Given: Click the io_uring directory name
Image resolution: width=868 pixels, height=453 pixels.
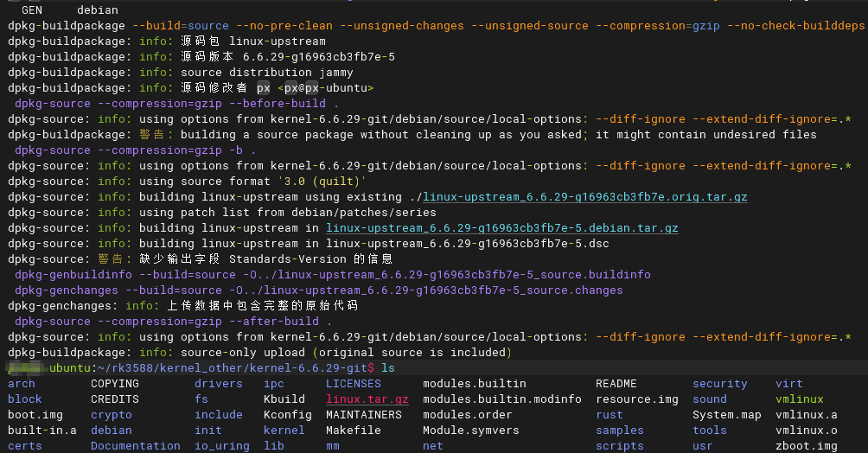Looking at the screenshot, I should coord(222,446).
